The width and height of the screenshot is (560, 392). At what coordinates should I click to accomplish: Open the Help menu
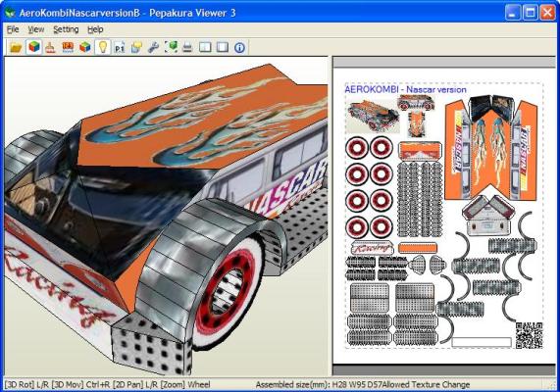point(95,29)
